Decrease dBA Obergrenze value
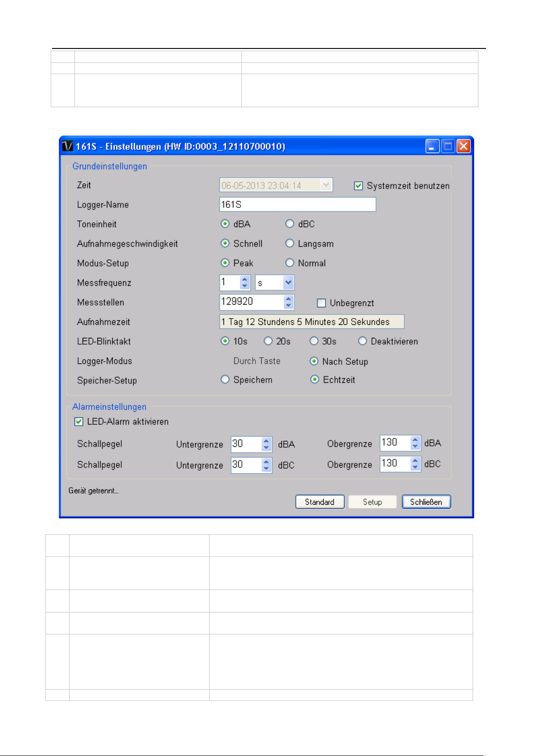The height and width of the screenshot is (756, 535). pos(415,446)
